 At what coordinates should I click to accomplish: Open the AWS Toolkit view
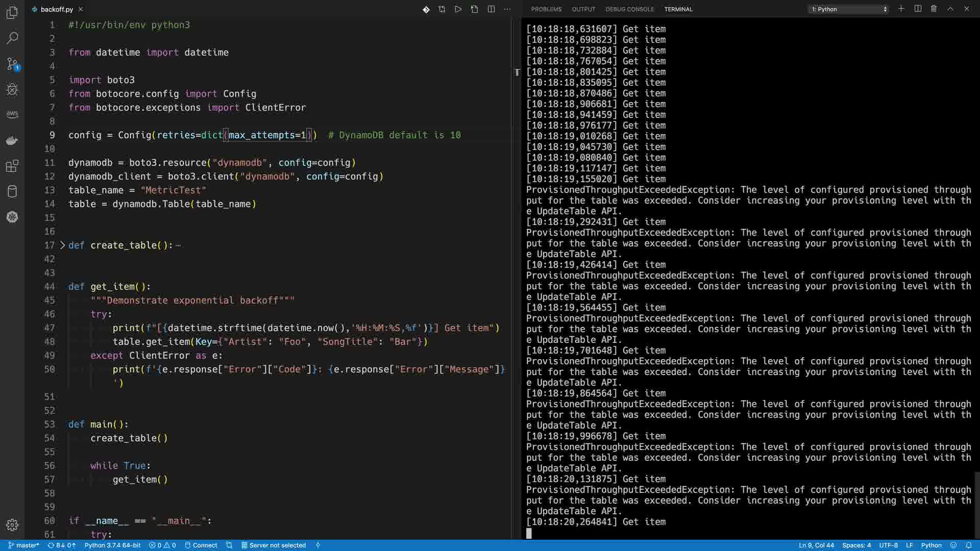pyautogui.click(x=12, y=114)
